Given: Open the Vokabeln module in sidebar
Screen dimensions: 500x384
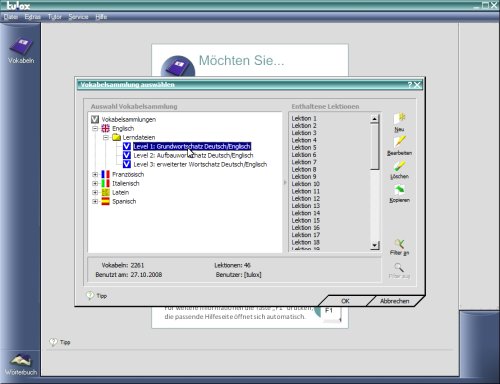Looking at the screenshot, I should coord(21,51).
